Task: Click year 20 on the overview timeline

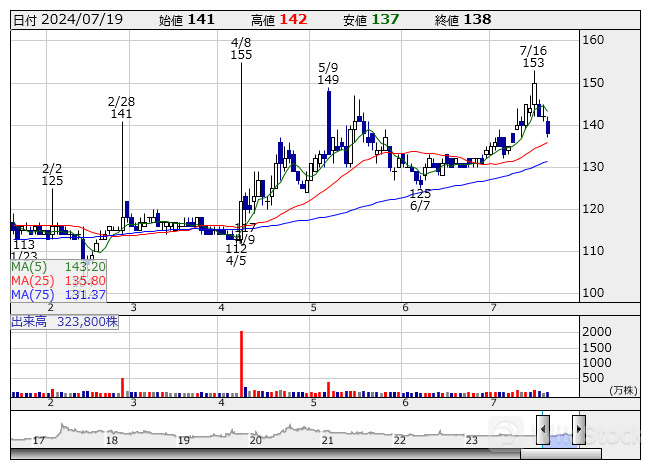Action: pyautogui.click(x=255, y=440)
